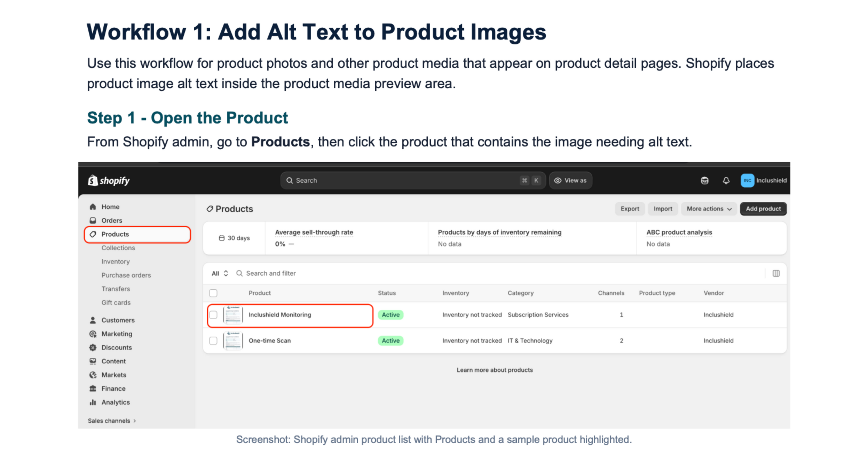
Task: Click One-time Scan product thumbnail
Action: tap(233, 341)
